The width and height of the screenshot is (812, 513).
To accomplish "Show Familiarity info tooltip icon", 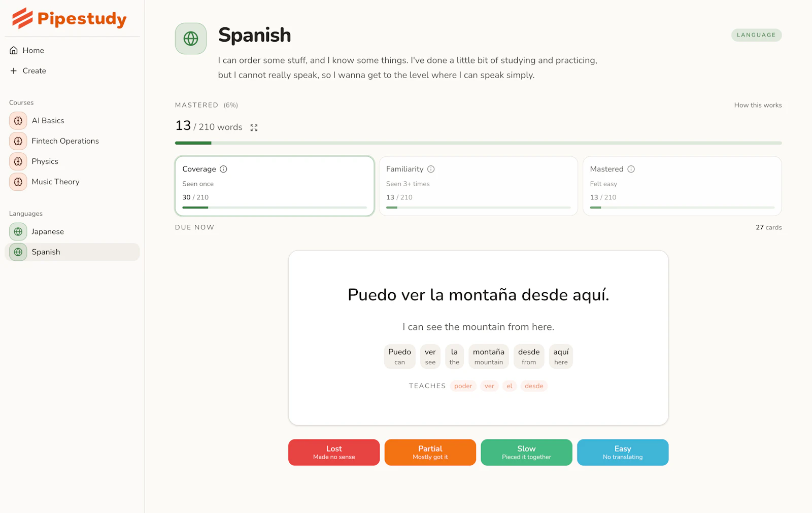I will point(431,169).
